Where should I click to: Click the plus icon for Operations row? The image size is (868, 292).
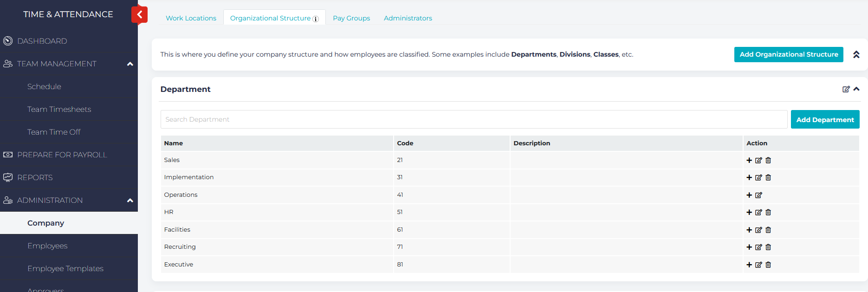tap(749, 195)
